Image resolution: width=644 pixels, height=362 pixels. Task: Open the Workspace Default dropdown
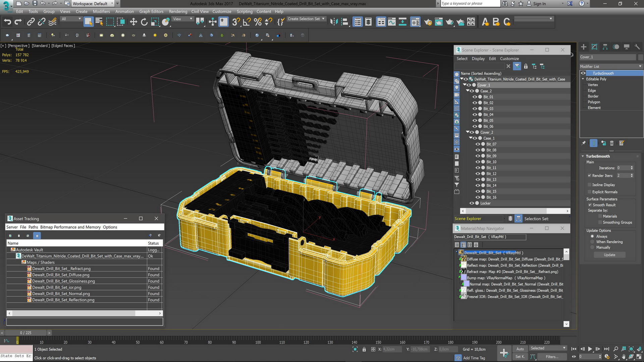click(x=93, y=4)
